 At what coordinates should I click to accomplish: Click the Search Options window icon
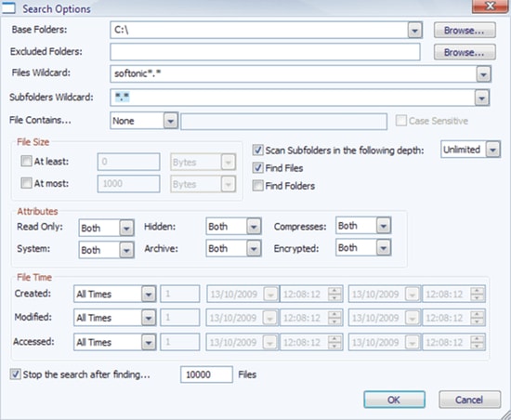[x=8, y=7]
